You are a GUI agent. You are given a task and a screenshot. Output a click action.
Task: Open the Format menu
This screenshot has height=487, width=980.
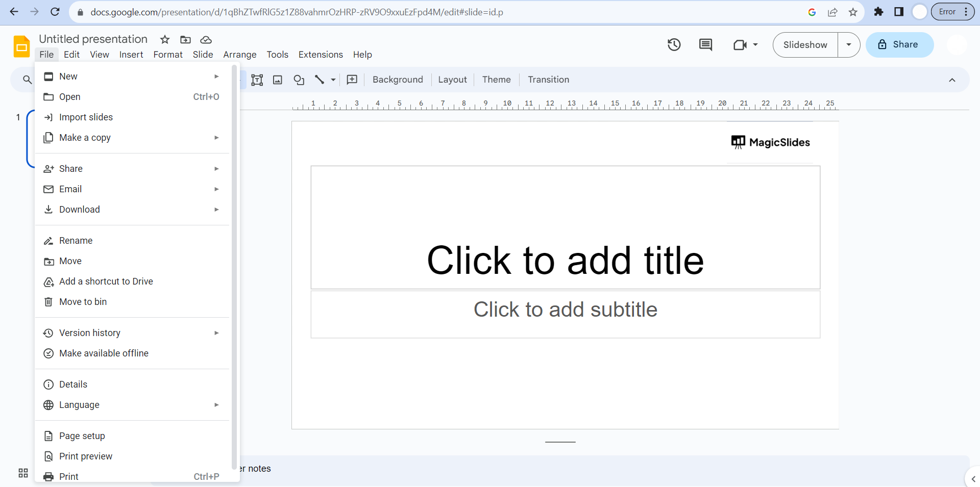[168, 55]
